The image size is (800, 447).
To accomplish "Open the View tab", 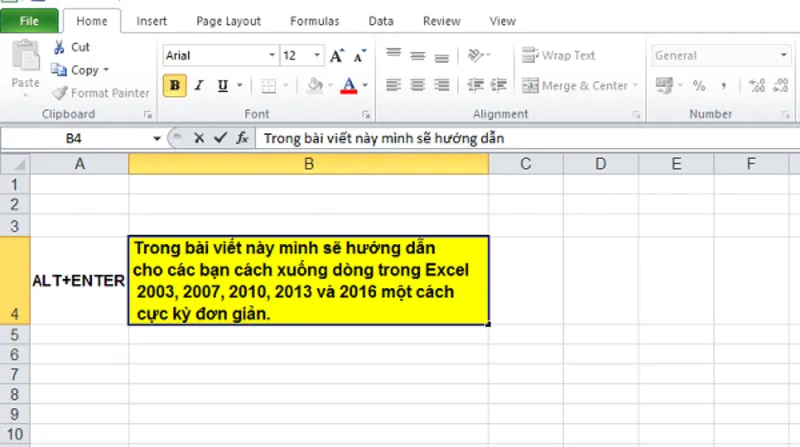I will (503, 21).
